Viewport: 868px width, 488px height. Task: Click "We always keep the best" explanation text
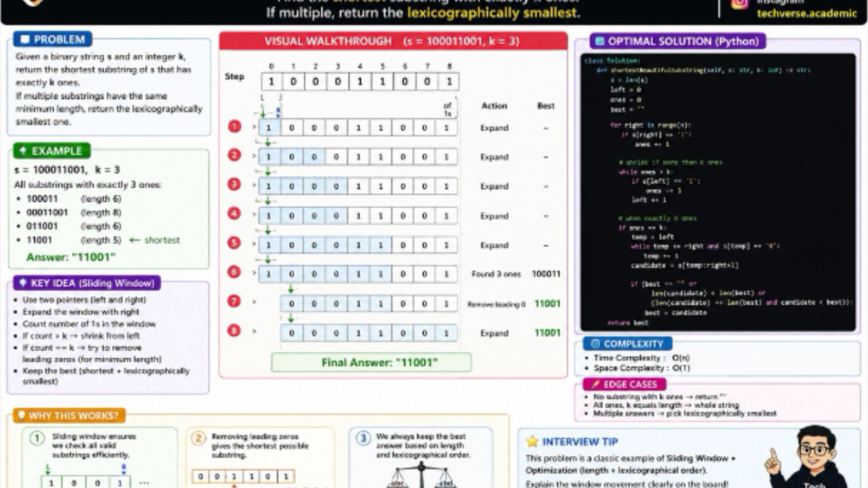click(x=423, y=446)
